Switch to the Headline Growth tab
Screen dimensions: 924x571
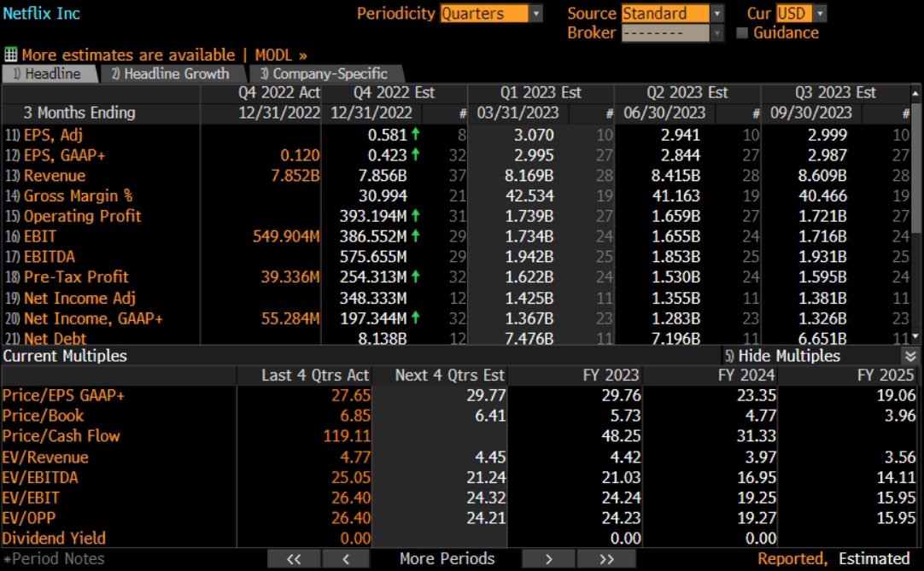pyautogui.click(x=172, y=73)
